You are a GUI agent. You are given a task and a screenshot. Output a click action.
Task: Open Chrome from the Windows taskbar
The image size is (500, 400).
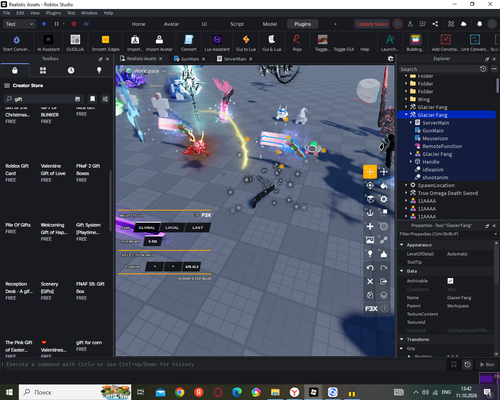180,392
